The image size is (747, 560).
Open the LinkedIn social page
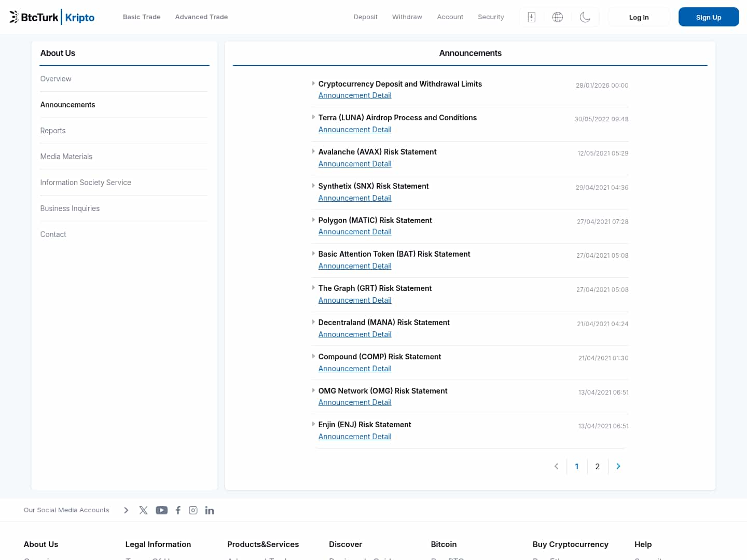click(210, 510)
